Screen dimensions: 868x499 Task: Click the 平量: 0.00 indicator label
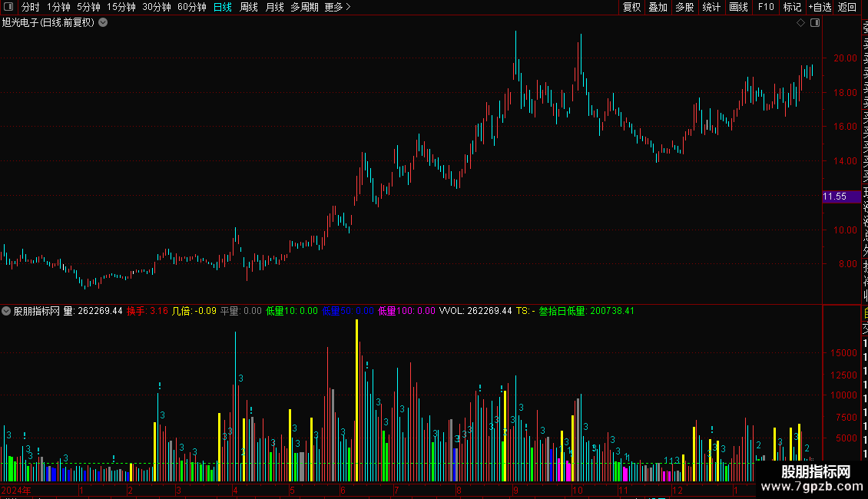240,311
